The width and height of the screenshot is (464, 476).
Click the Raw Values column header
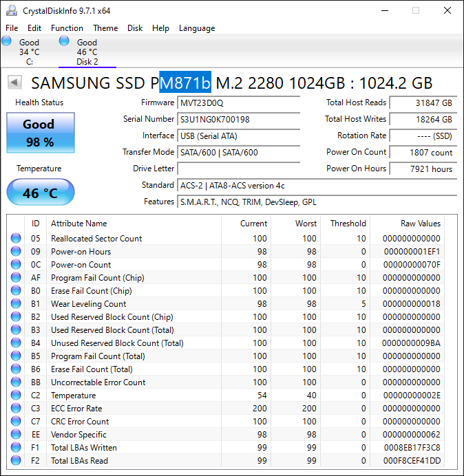click(407, 224)
